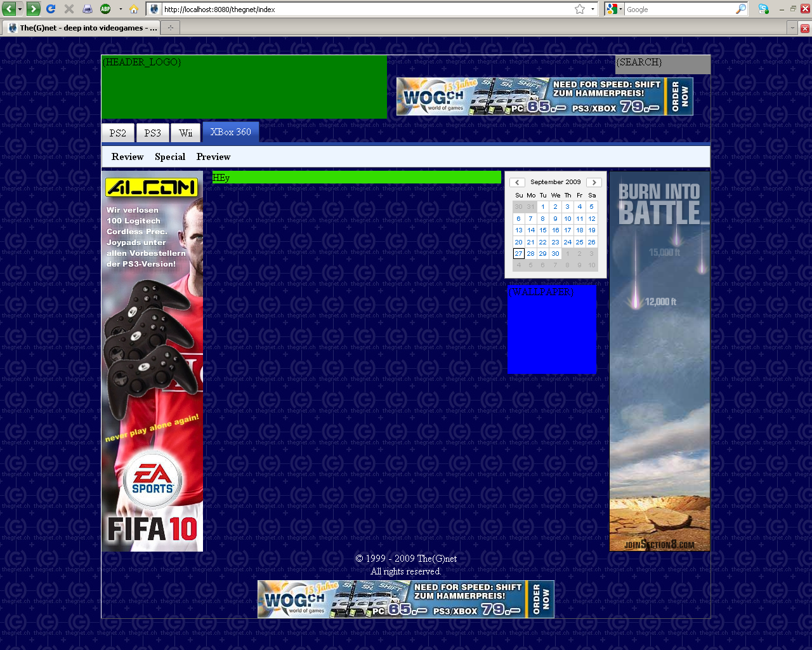Bookmark page with the star icon

(579, 9)
